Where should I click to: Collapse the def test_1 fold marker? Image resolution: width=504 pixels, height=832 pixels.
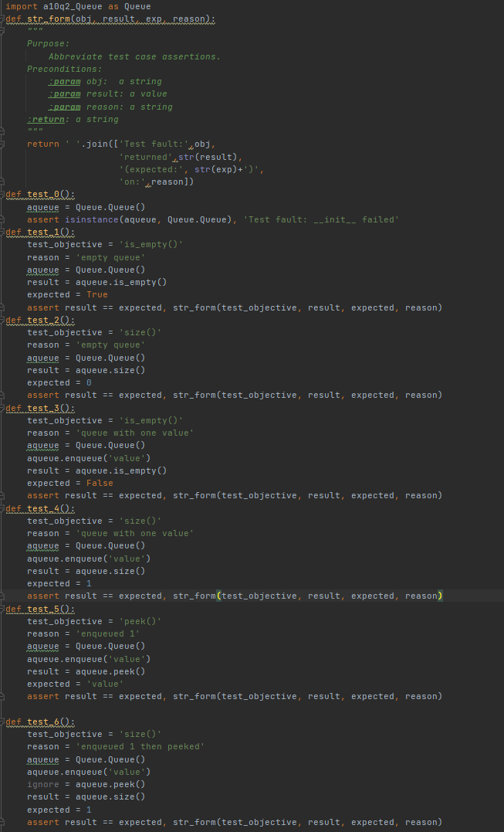click(x=2, y=233)
